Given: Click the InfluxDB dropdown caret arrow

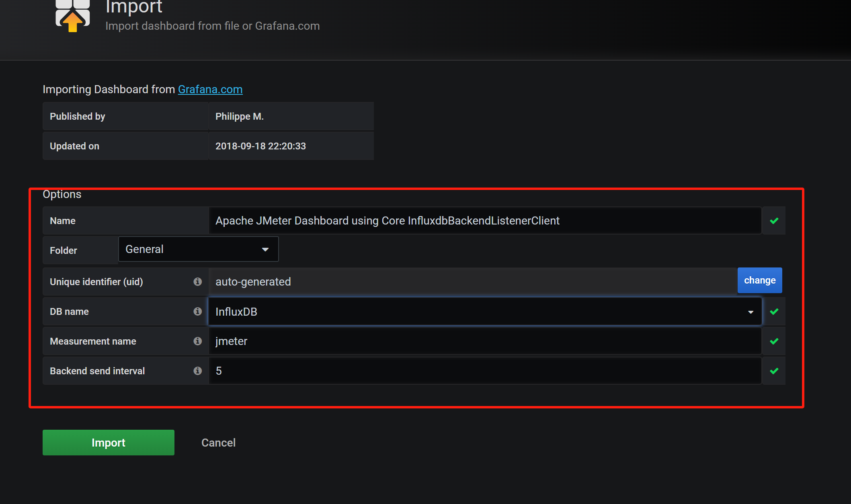Looking at the screenshot, I should coord(751,312).
